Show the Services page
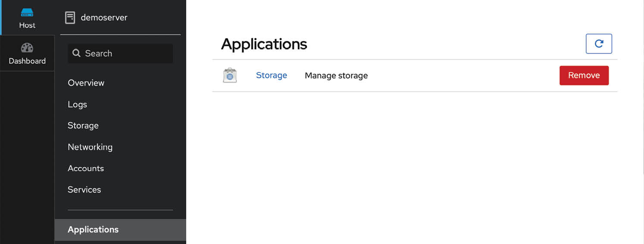Viewport: 644px width, 244px height. tap(84, 190)
